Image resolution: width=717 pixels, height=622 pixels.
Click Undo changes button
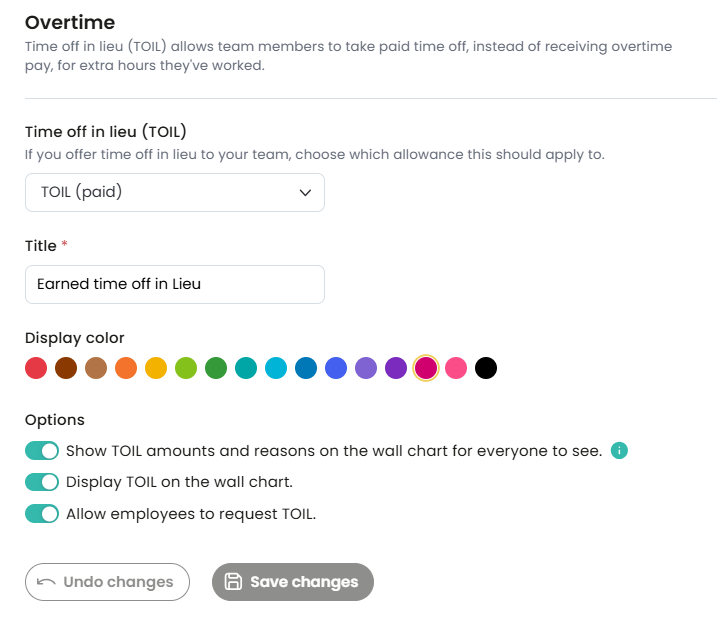point(107,582)
